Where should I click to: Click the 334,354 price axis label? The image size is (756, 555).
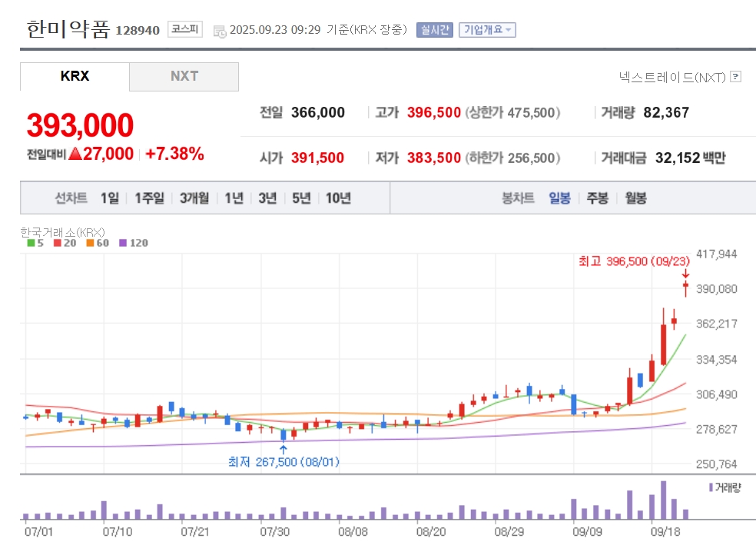tap(717, 360)
